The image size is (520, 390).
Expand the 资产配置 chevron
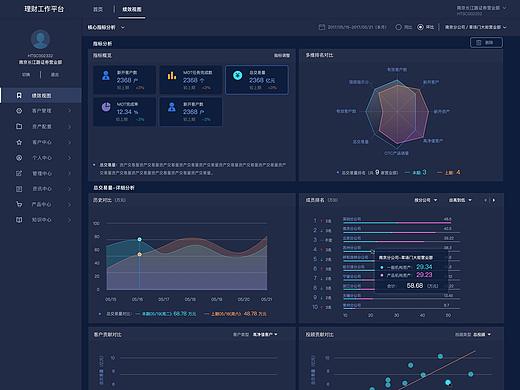coord(69,126)
